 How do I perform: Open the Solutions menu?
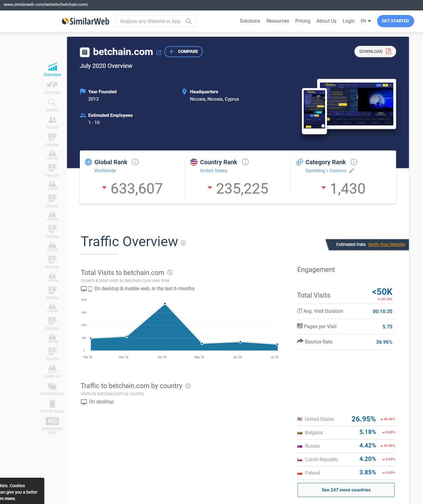pyautogui.click(x=250, y=21)
